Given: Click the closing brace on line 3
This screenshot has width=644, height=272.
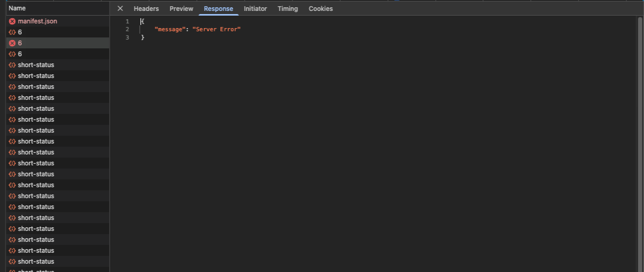Looking at the screenshot, I should click(142, 37).
